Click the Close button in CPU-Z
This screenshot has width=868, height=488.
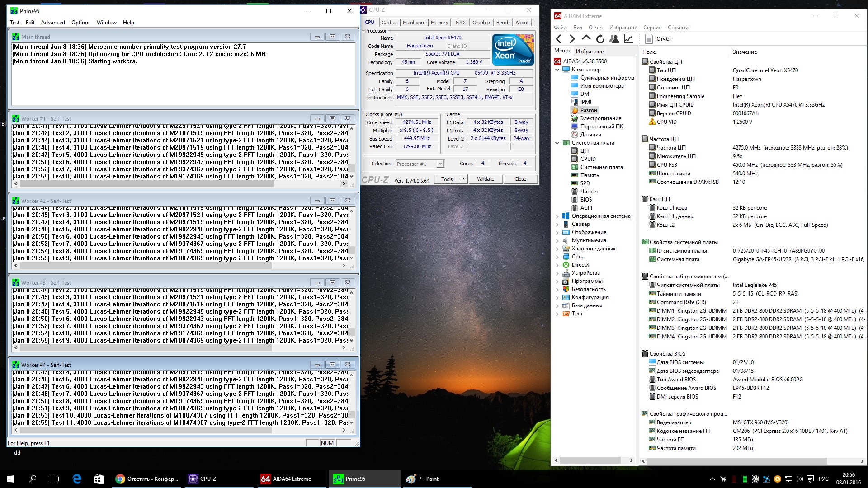(520, 179)
